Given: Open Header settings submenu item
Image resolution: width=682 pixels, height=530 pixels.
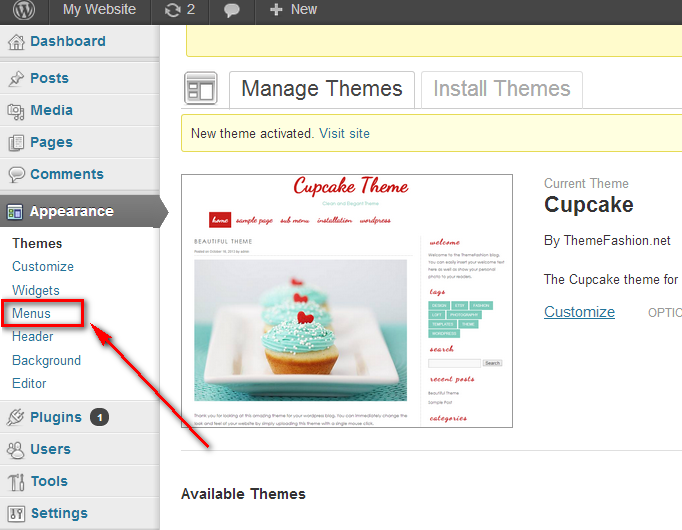Looking at the screenshot, I should 33,337.
